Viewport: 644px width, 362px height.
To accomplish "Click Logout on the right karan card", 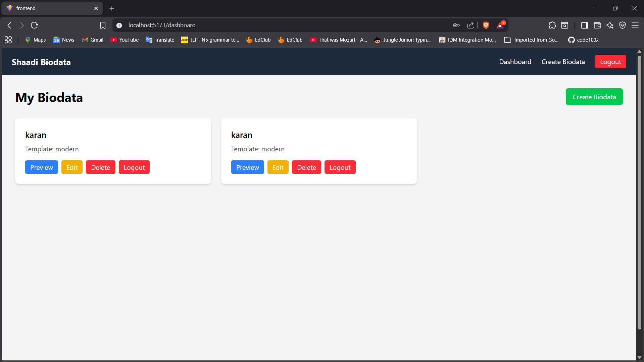I will [x=340, y=167].
